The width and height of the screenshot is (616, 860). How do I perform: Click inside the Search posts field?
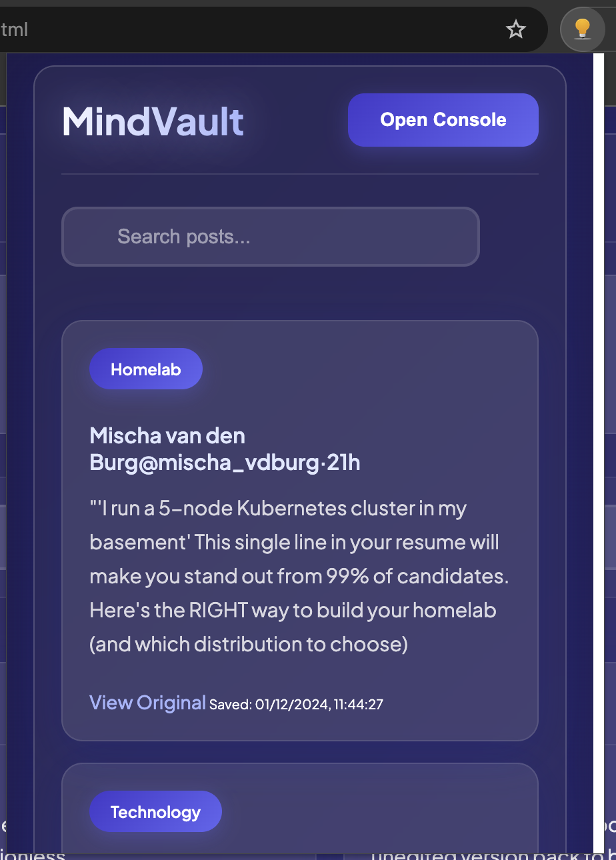point(270,237)
